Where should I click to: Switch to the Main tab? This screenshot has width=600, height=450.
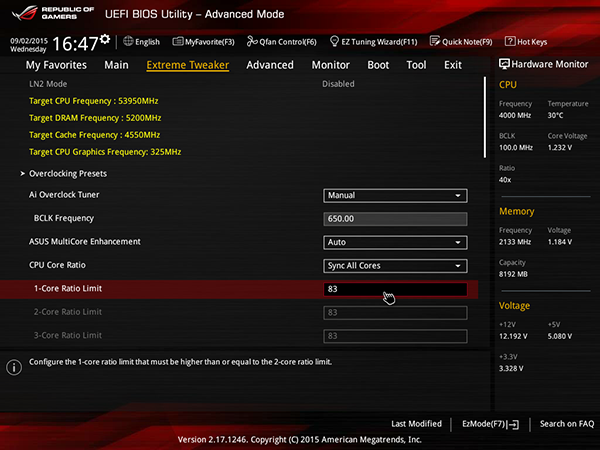[116, 65]
